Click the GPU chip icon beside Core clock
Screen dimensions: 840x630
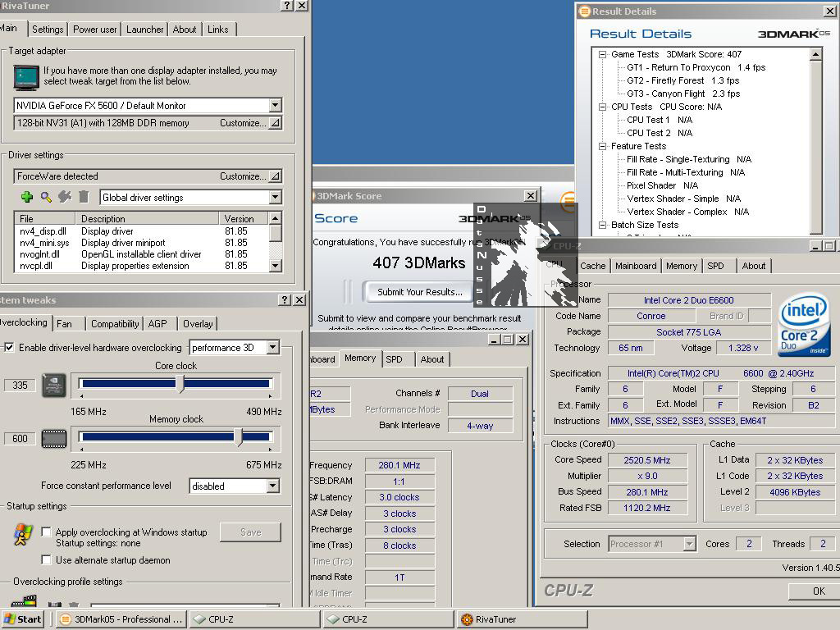pos(54,385)
